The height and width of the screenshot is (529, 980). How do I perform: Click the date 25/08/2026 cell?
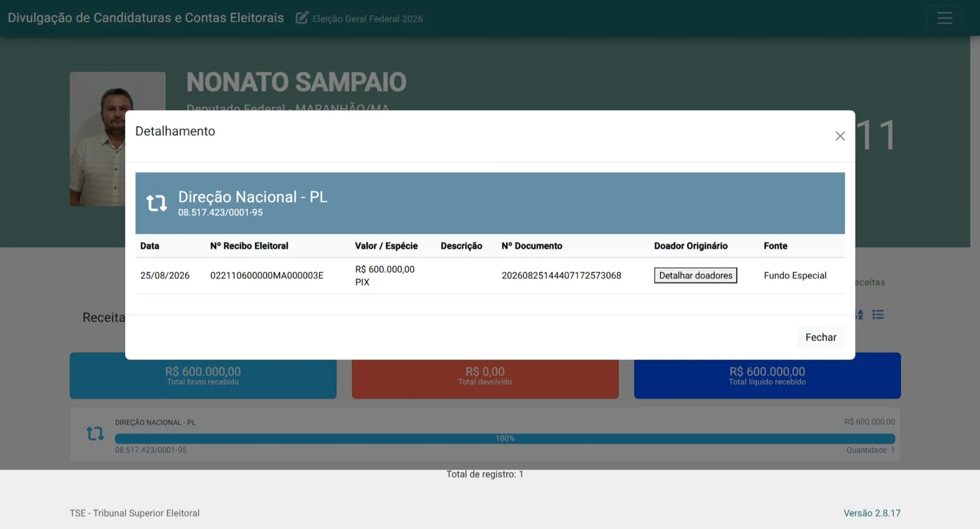[x=165, y=276]
